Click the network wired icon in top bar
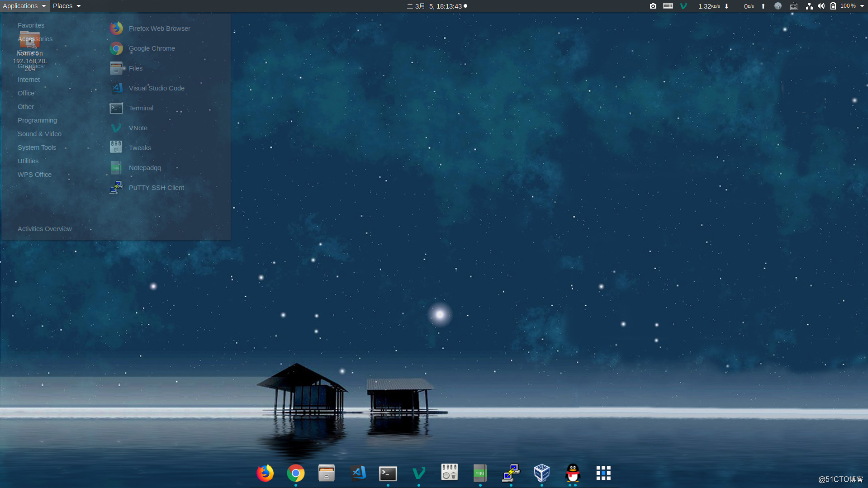The image size is (868, 488). click(x=809, y=6)
